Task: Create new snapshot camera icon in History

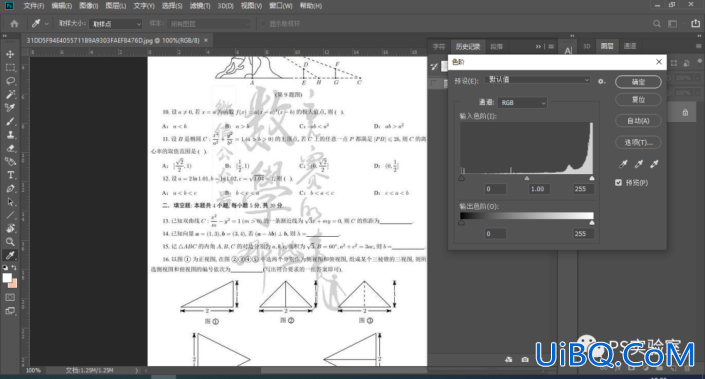Action: click(x=525, y=359)
